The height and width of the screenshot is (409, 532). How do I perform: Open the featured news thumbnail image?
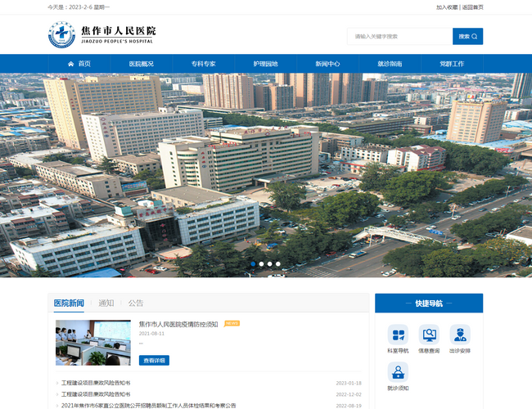tap(92, 342)
